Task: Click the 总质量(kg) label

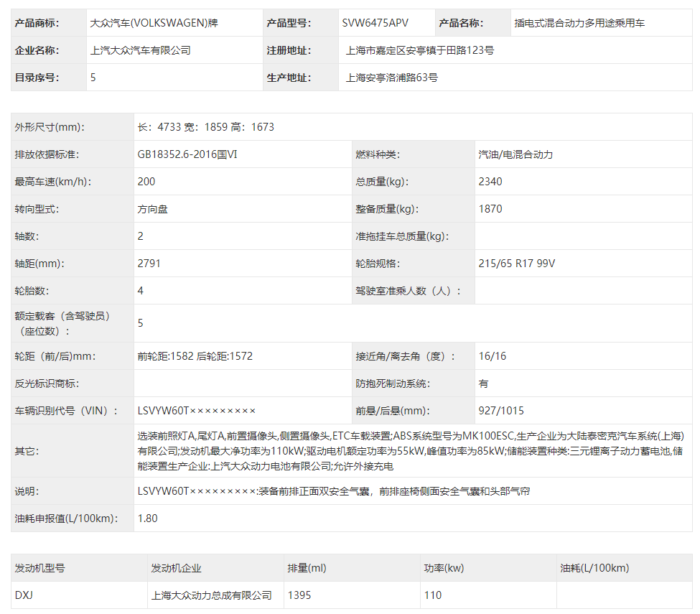Action: 382,182
